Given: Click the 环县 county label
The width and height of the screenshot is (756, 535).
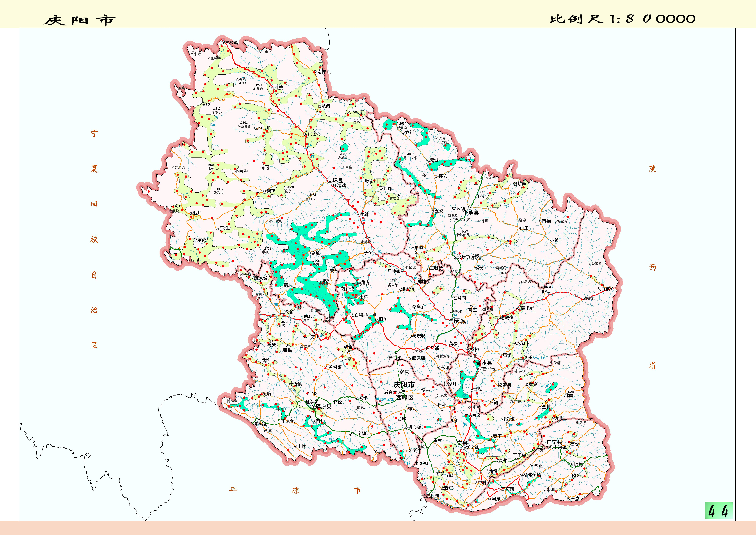Looking at the screenshot, I should click(338, 181).
